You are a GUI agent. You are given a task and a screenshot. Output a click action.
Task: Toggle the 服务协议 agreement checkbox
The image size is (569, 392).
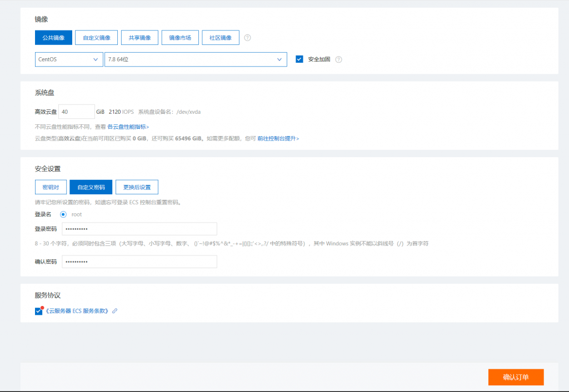(38, 311)
